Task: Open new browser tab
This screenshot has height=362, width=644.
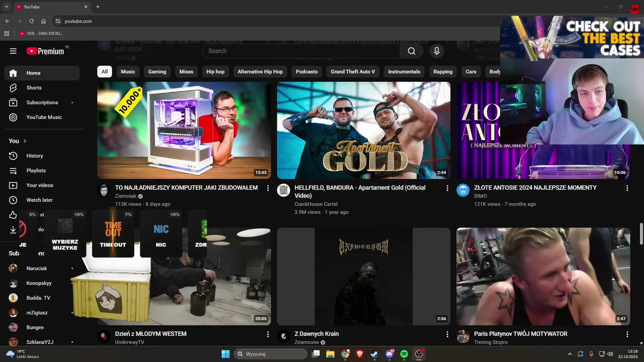Action: [98, 7]
